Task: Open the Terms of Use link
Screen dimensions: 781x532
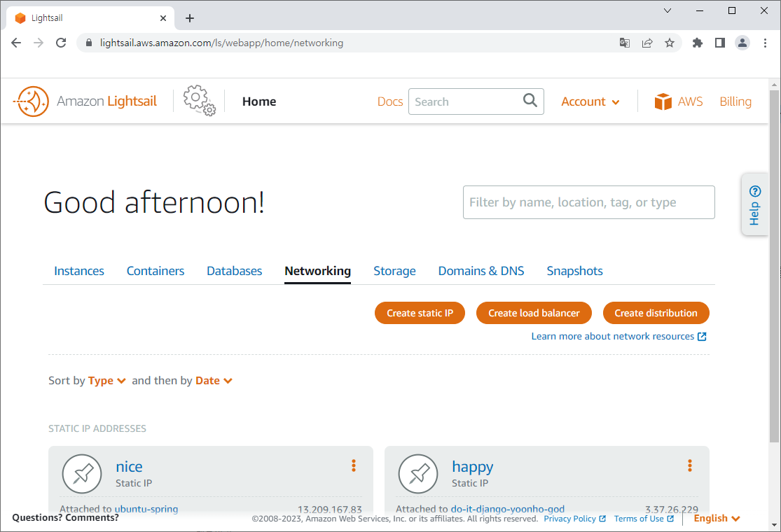Action: pos(644,519)
